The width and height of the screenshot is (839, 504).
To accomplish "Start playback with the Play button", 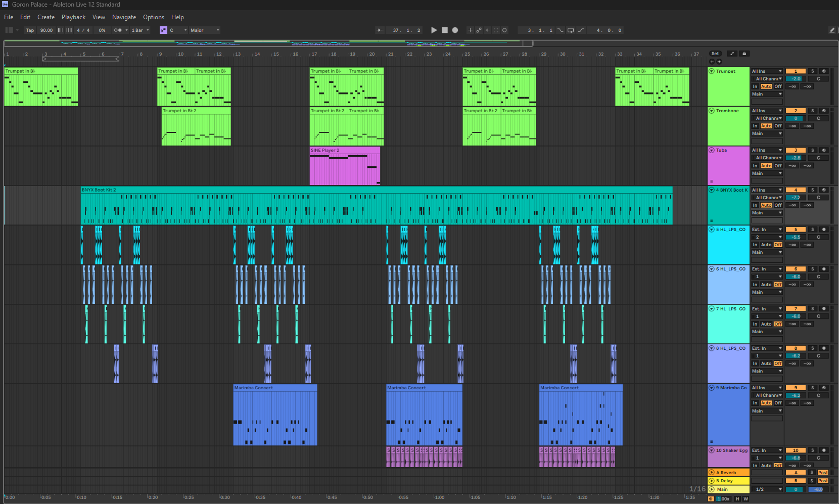I will tap(434, 30).
